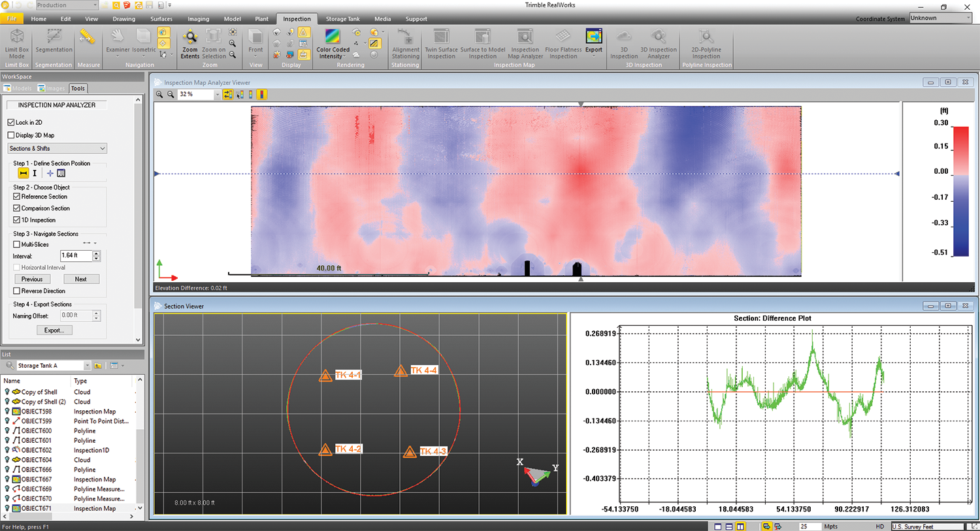Expand the Storage Tank A project dropdown
The width and height of the screenshot is (980, 531).
tap(87, 366)
